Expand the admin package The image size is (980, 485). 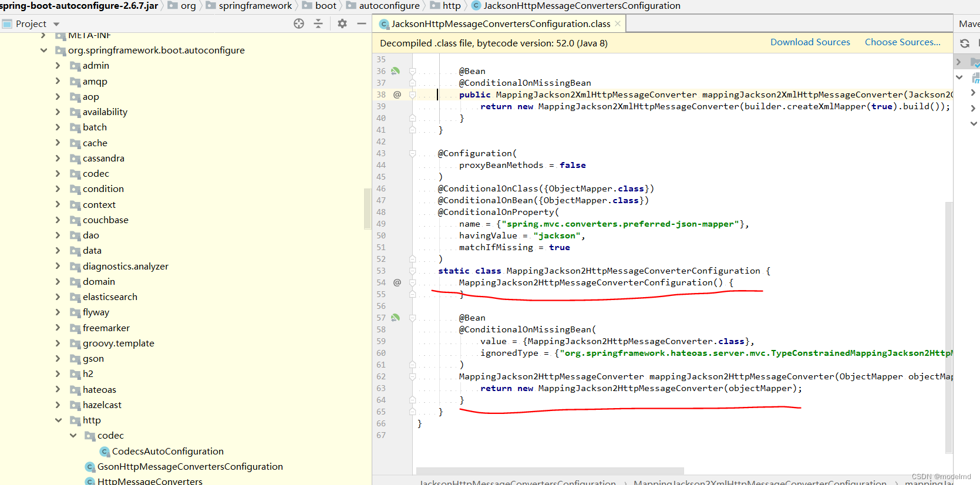[58, 66]
